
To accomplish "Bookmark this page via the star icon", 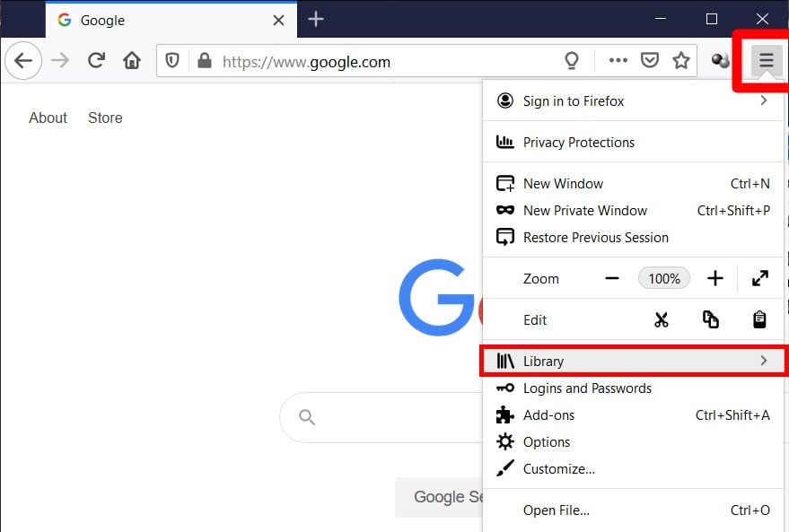I will pos(681,61).
